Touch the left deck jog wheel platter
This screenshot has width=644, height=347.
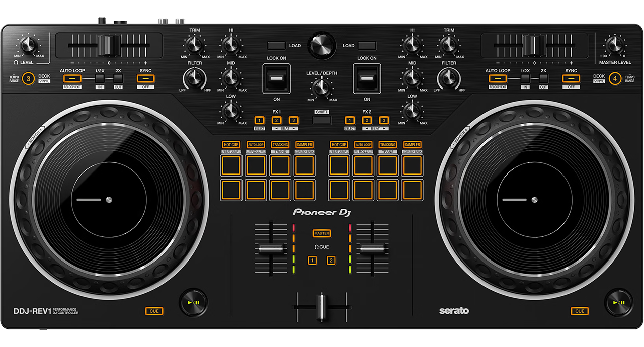109,200
